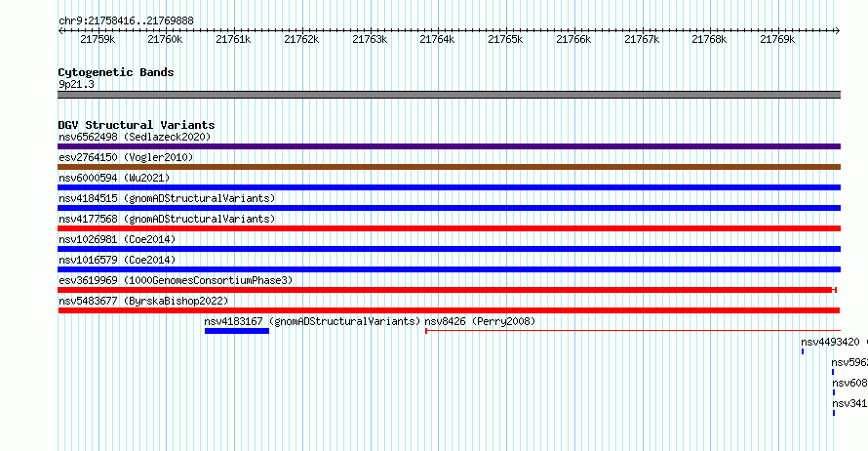Open the nsv6000594 (Wu2021) label
The width and height of the screenshot is (868, 451).
click(x=114, y=178)
